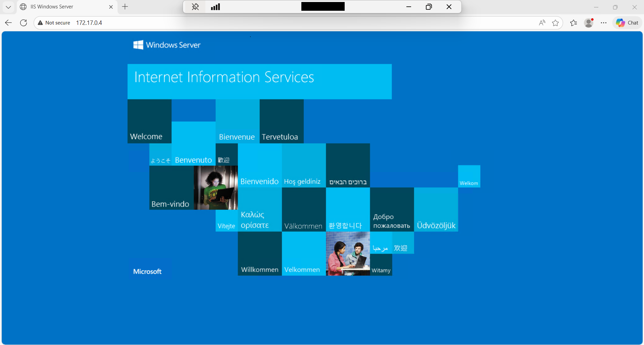Open the Favorites list icon
This screenshot has width=644, height=345.
click(x=574, y=23)
